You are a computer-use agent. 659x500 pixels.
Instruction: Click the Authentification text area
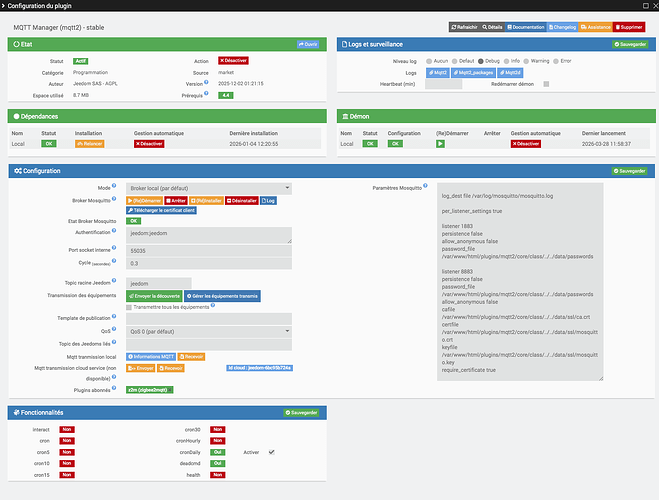point(209,235)
